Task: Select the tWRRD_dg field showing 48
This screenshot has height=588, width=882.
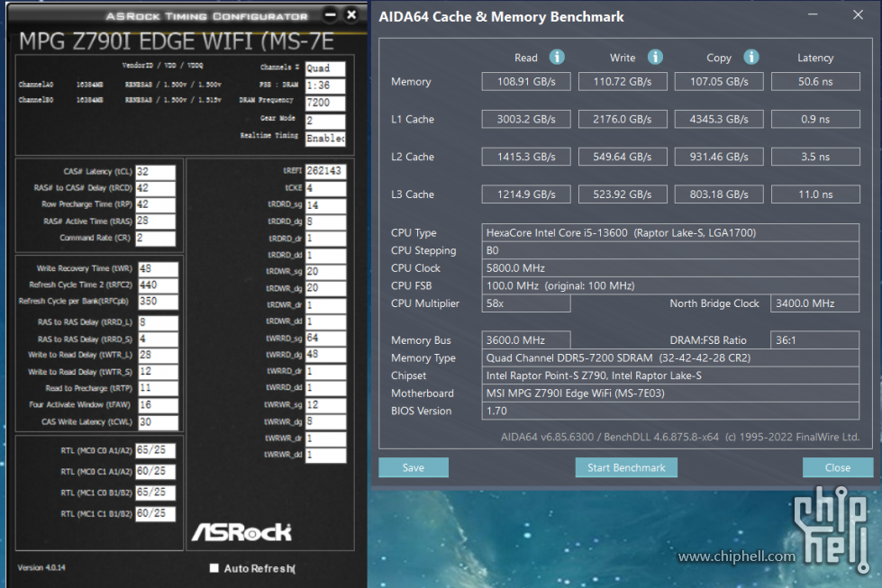Action: [x=326, y=356]
